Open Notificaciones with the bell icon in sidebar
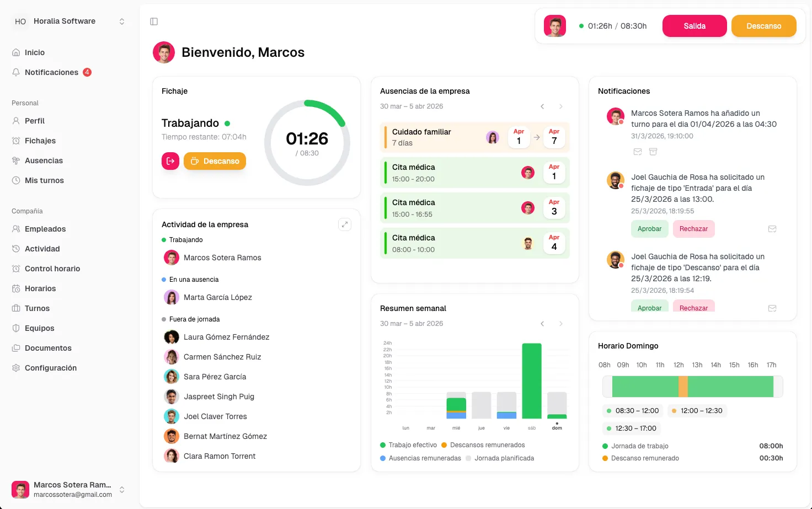The width and height of the screenshot is (812, 509). (16, 72)
